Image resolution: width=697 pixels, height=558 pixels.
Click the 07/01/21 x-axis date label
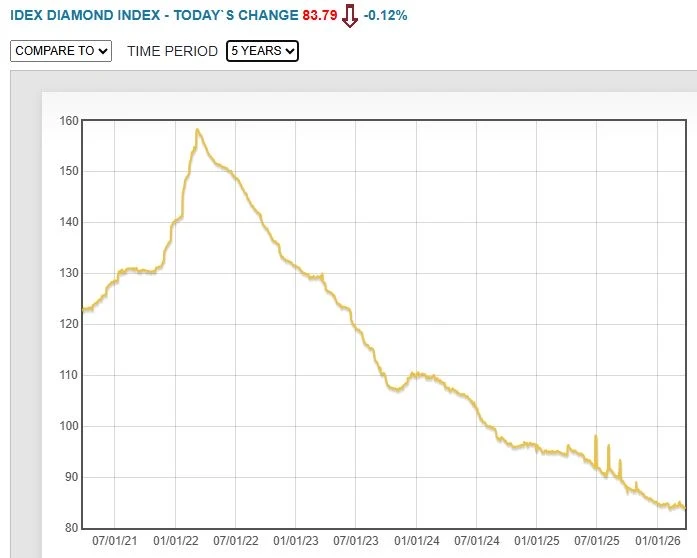(115, 541)
